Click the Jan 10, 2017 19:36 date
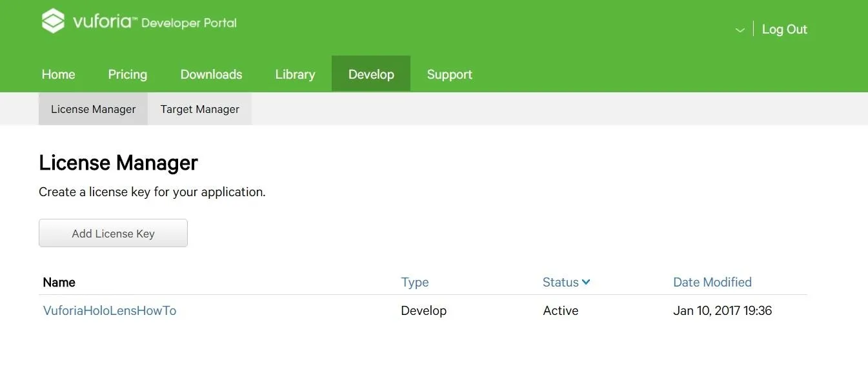The width and height of the screenshot is (868, 384). point(722,310)
